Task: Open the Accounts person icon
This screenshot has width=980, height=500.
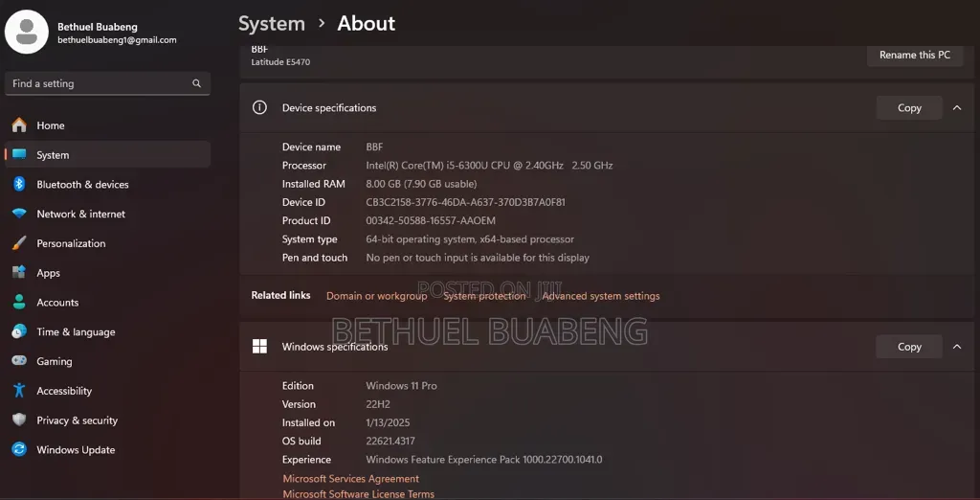Action: 19,303
